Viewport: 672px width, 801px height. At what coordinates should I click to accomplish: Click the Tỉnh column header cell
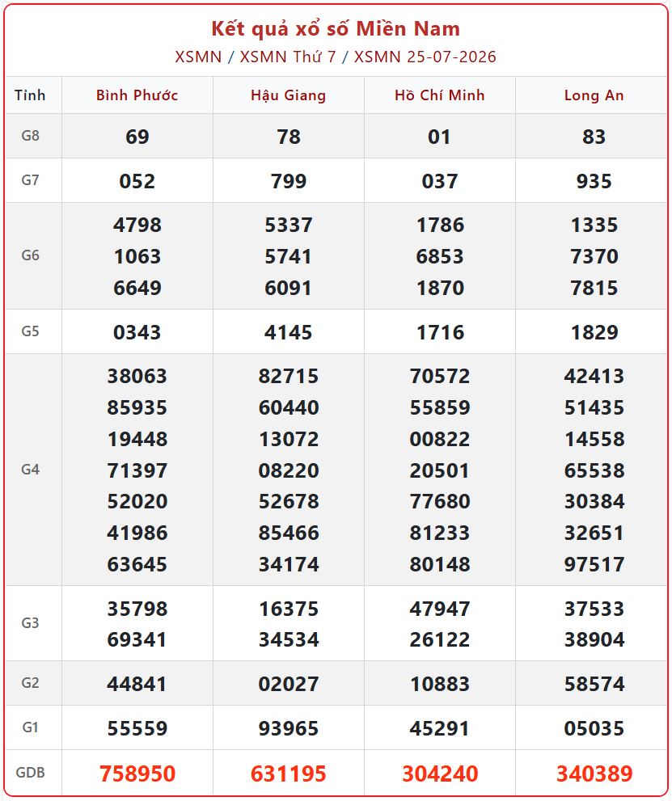(x=30, y=95)
